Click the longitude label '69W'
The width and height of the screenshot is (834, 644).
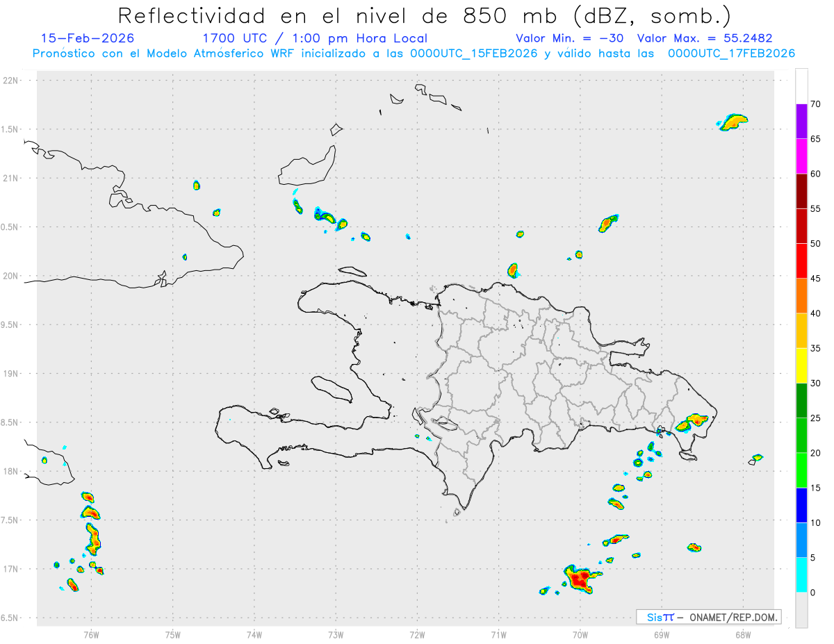662,634
